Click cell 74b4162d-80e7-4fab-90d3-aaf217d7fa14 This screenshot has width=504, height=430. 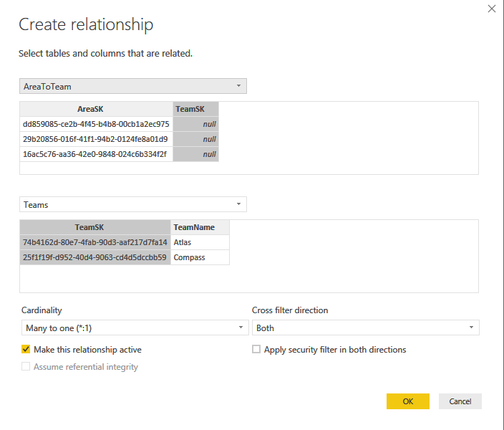click(x=95, y=242)
